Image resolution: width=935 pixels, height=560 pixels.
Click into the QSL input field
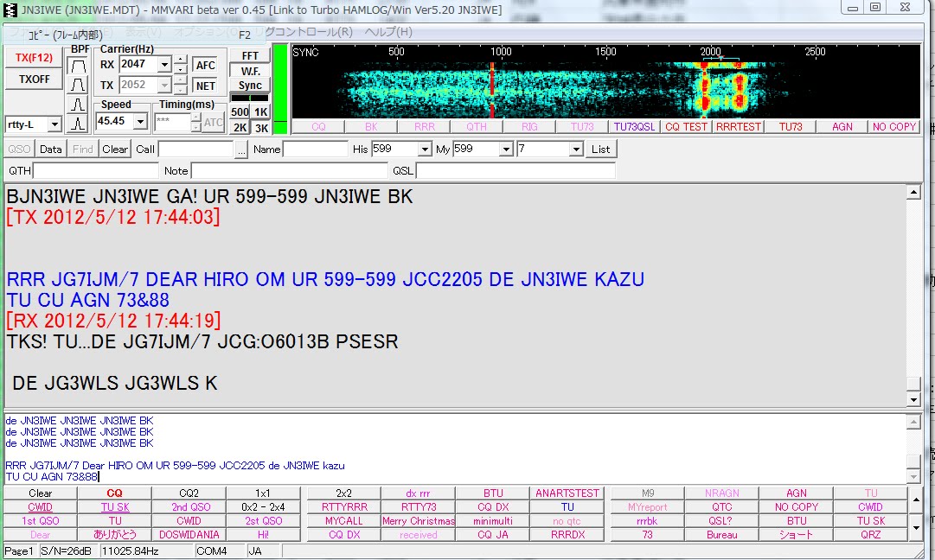click(x=516, y=171)
